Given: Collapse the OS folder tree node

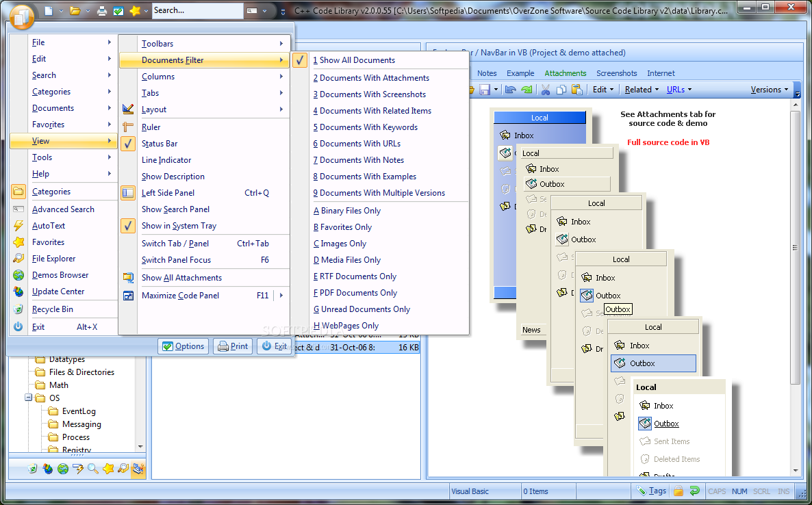Looking at the screenshot, I should pyautogui.click(x=28, y=398).
